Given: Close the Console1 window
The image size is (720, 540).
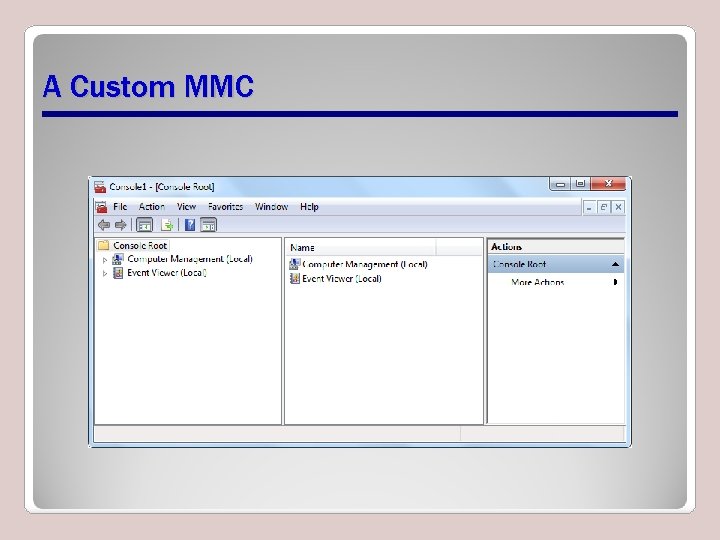Looking at the screenshot, I should [x=608, y=184].
